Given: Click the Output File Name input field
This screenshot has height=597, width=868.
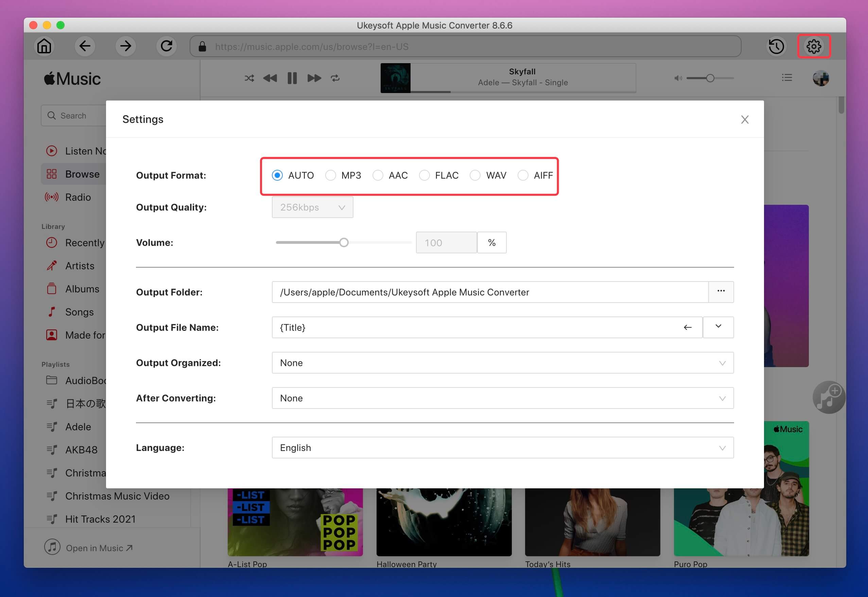Looking at the screenshot, I should (485, 327).
